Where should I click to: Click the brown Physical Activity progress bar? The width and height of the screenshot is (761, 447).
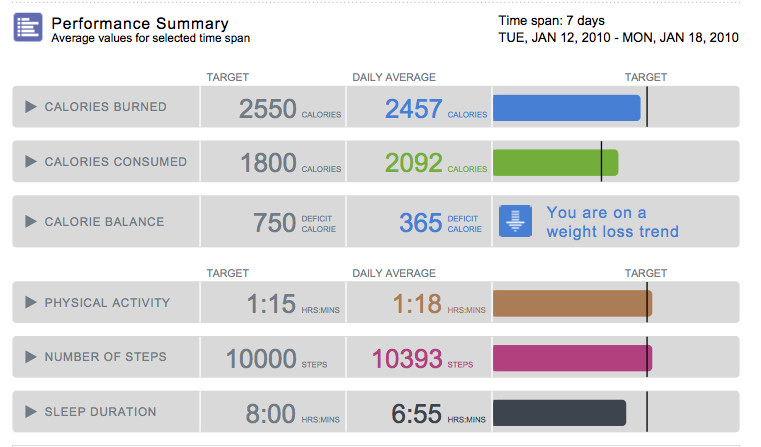[x=572, y=303]
